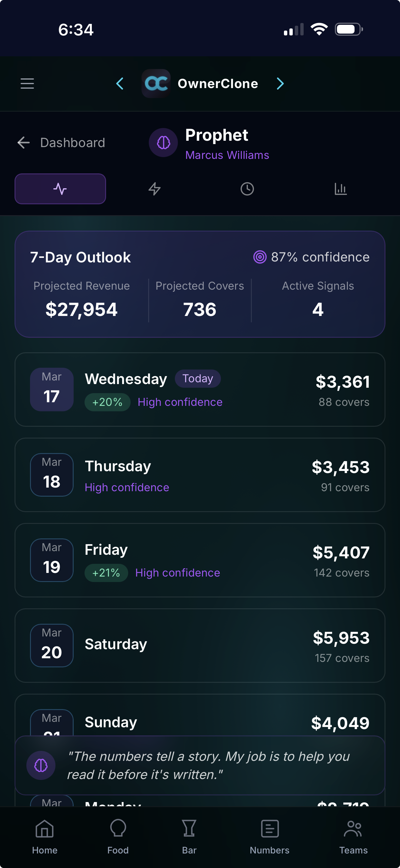Select the activity pulse outlook tab
Viewport: 400px width, 868px height.
60,189
